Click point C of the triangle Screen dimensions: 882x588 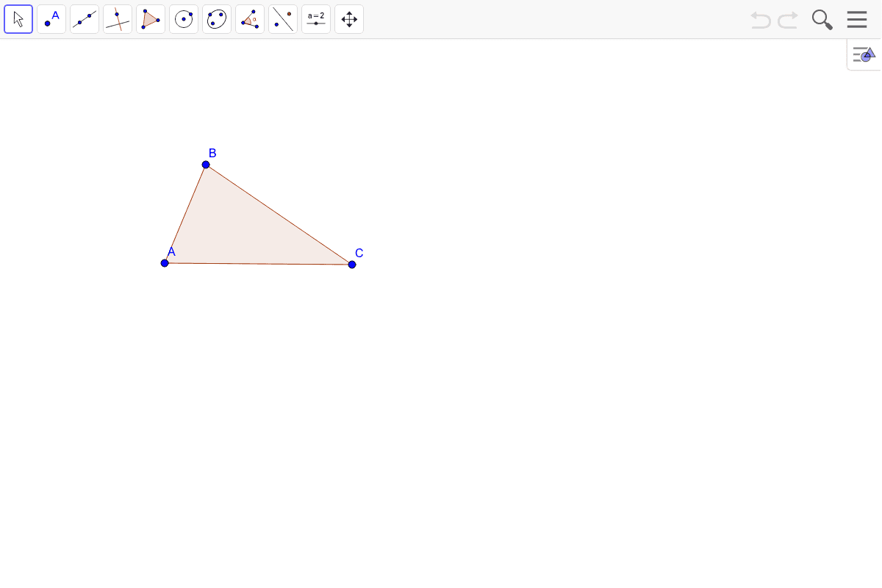pyautogui.click(x=352, y=265)
